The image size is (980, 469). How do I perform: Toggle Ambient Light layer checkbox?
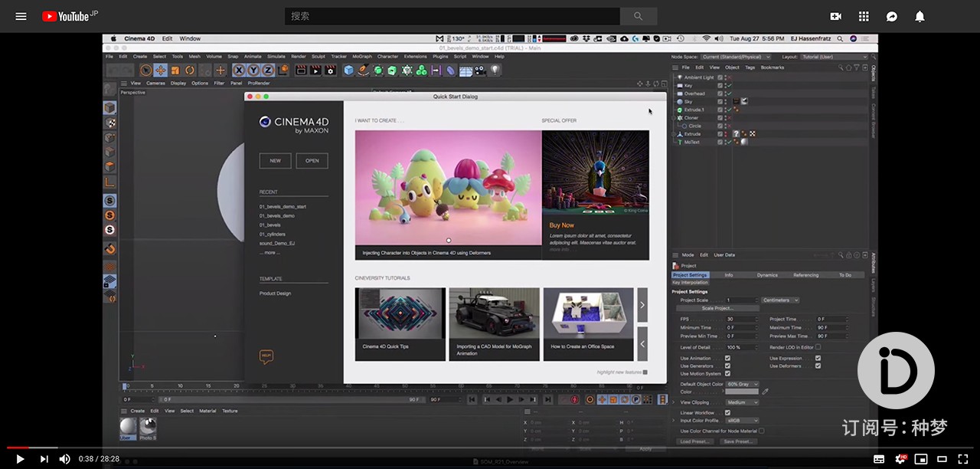click(x=720, y=77)
